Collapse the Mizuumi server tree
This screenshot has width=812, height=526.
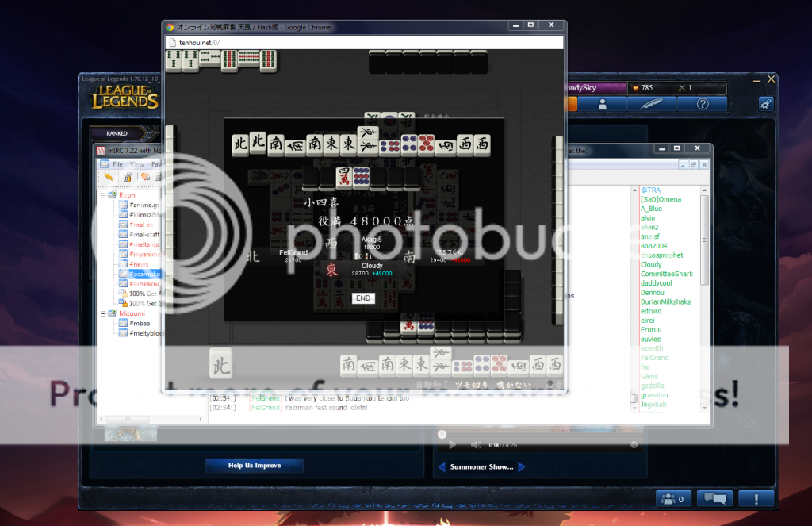tap(102, 313)
